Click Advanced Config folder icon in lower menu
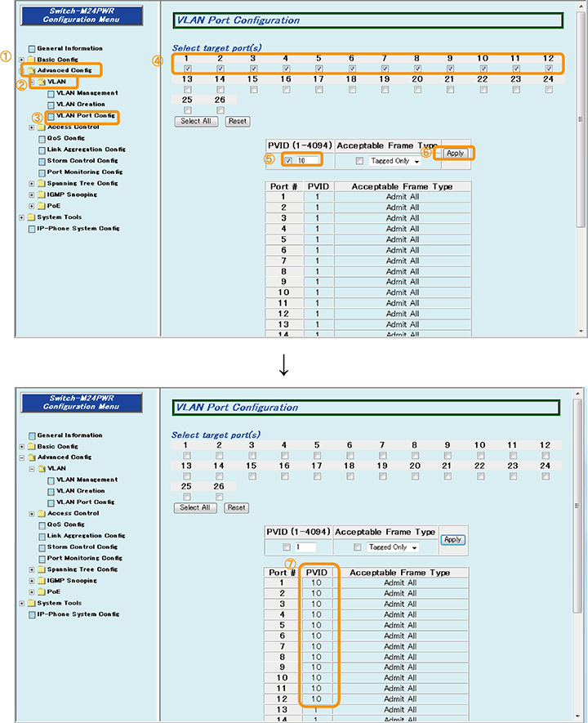The image size is (588, 723). pos(31,457)
